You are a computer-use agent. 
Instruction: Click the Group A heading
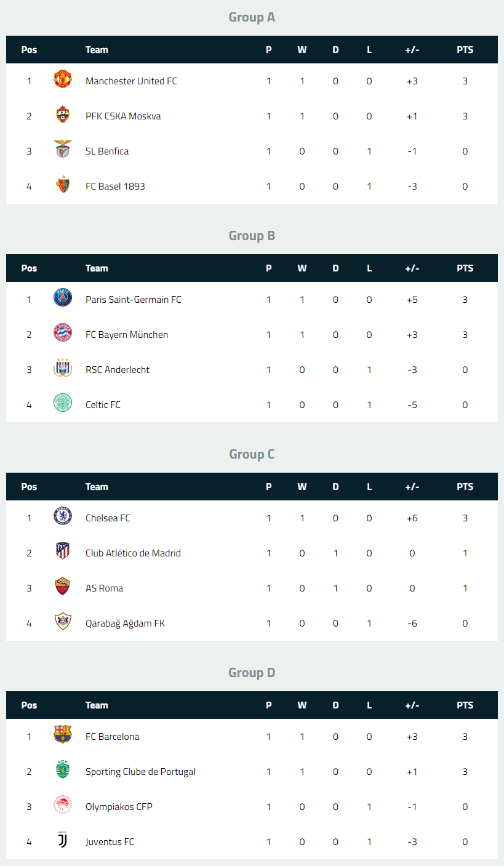tap(252, 17)
